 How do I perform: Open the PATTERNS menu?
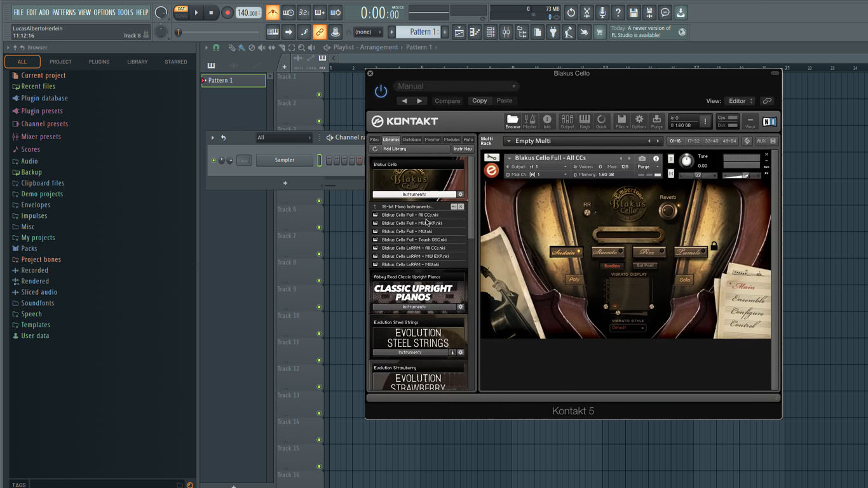pyautogui.click(x=64, y=12)
